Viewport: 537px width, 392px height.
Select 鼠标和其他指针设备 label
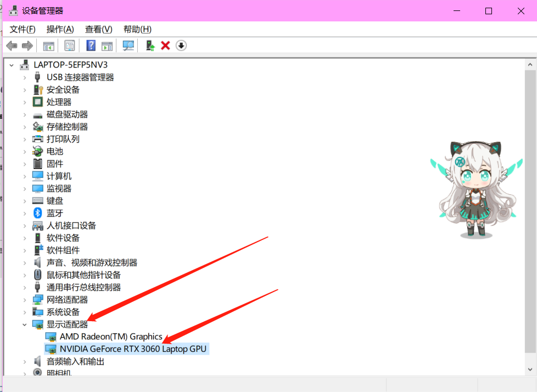tap(83, 275)
